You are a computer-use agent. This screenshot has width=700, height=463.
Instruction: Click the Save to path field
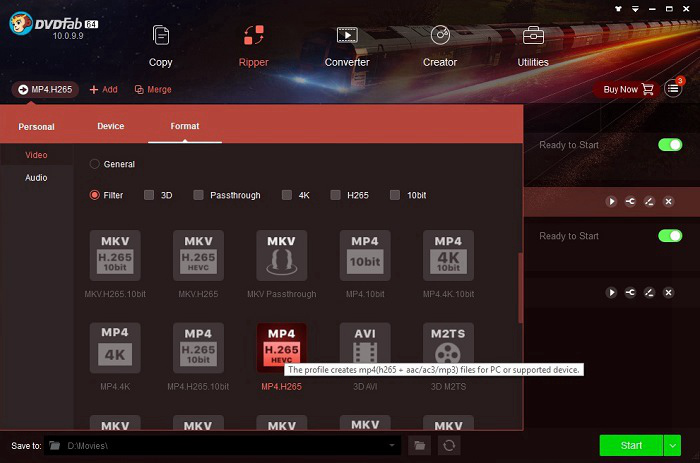tap(221, 445)
